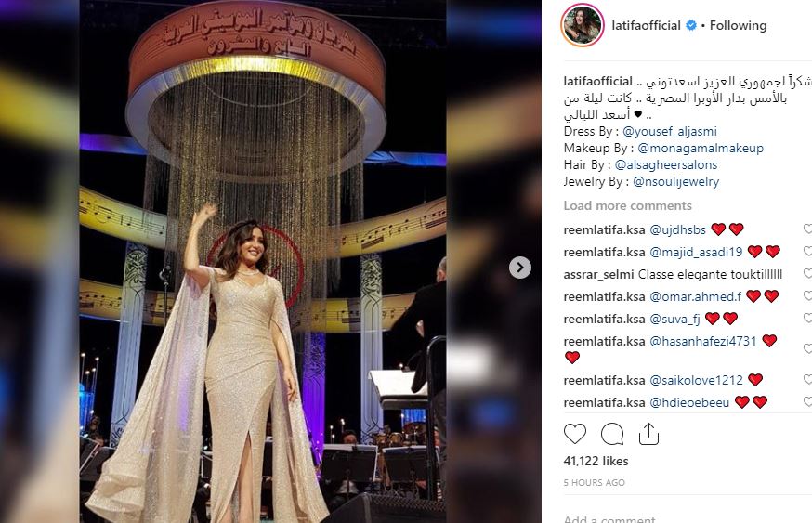Open the @yousef_aljasmi dress designer link

670,132
